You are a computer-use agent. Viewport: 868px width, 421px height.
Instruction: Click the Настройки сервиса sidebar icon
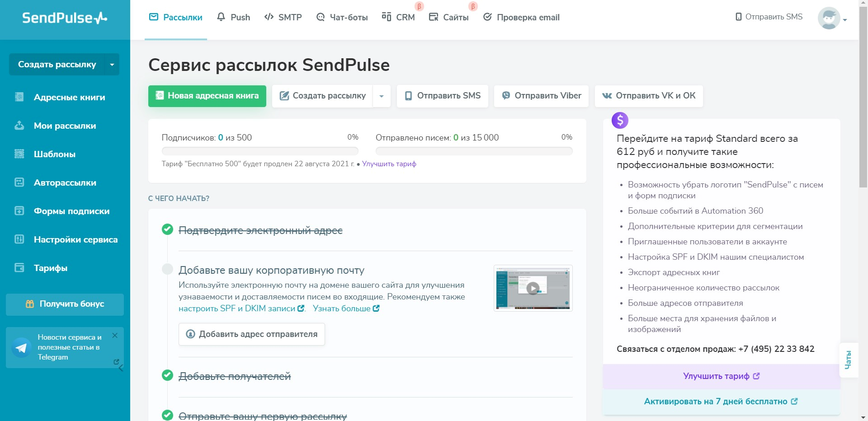19,239
